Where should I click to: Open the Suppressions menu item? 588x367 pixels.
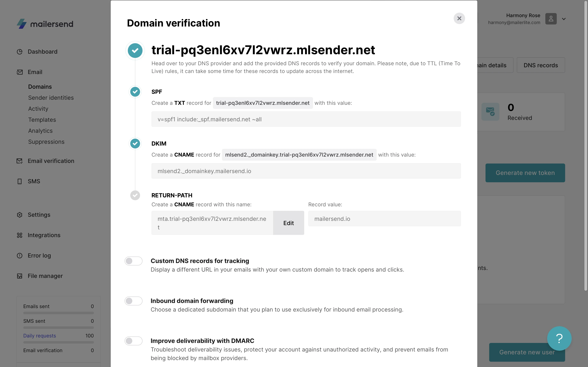tap(46, 142)
